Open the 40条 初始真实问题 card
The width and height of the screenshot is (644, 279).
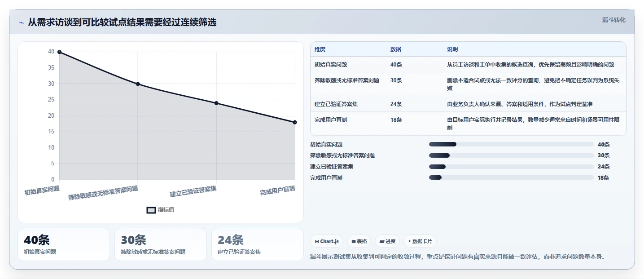tap(64, 244)
